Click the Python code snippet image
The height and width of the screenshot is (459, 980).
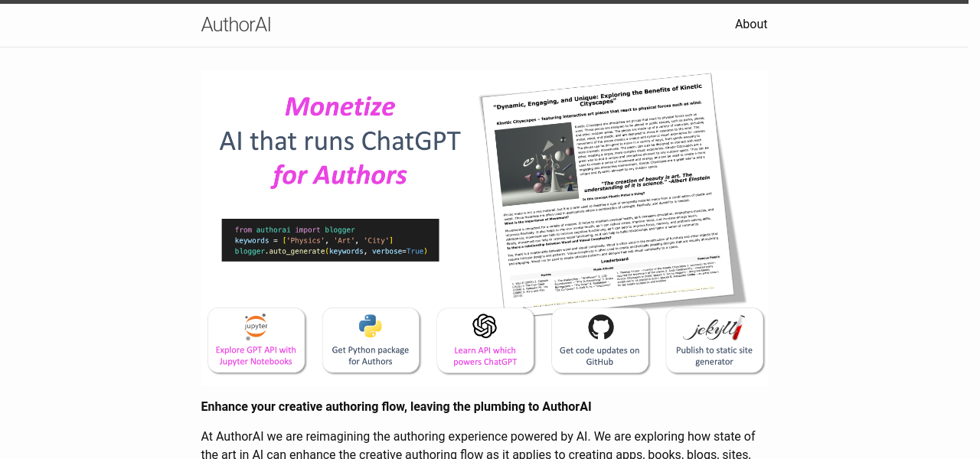tap(330, 240)
